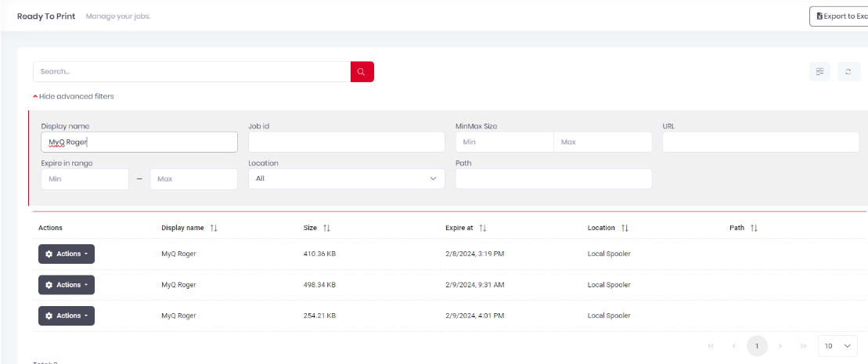Open the Location dropdown set to All
Viewport: 868px width, 364px height.
(347, 179)
